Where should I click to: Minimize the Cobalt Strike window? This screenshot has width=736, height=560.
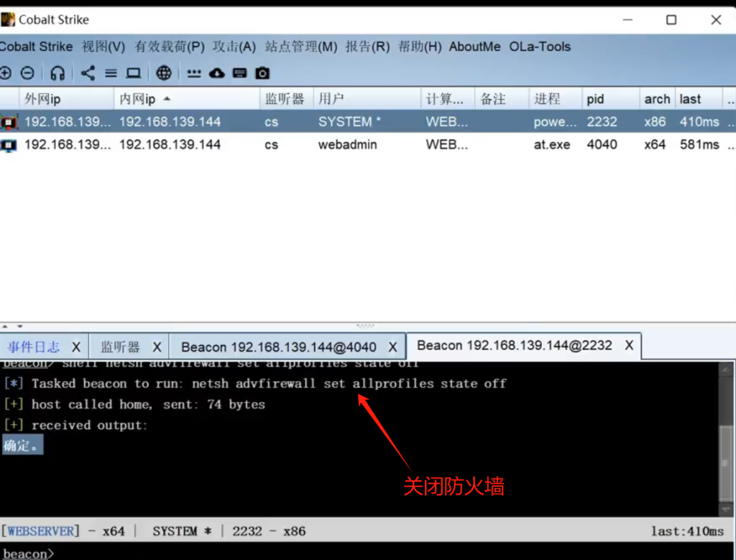pyautogui.click(x=627, y=19)
